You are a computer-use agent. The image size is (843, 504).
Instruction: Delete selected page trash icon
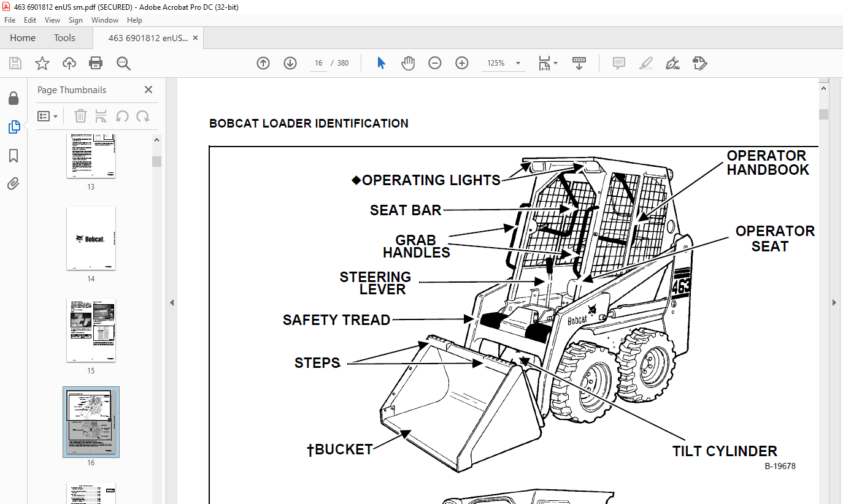click(x=80, y=116)
